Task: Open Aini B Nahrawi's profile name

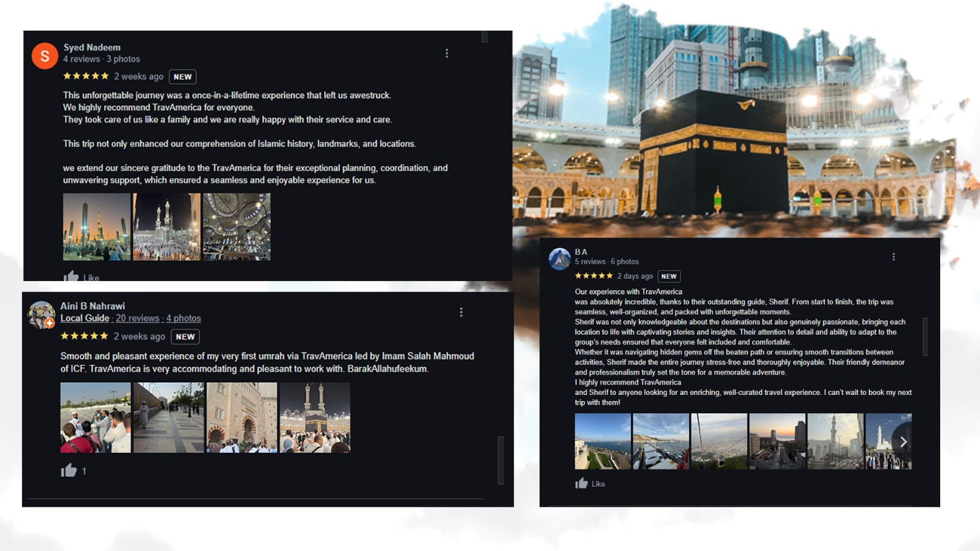Action: point(92,306)
